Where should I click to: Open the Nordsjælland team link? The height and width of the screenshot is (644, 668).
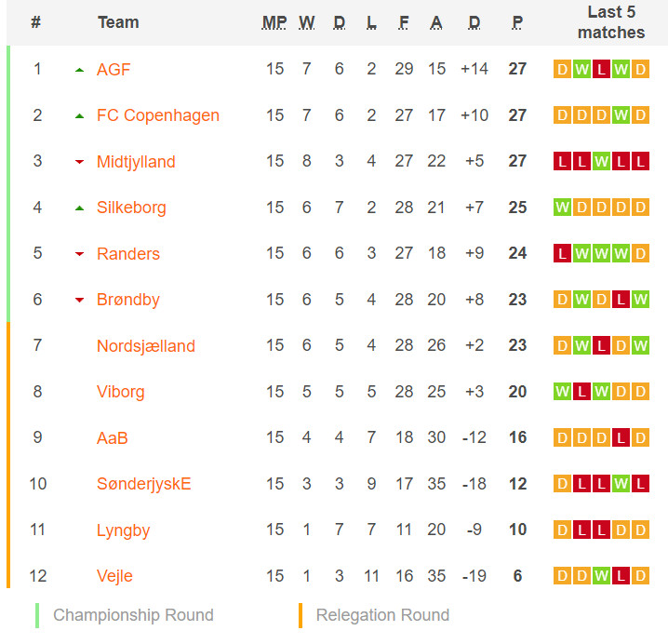pos(146,345)
